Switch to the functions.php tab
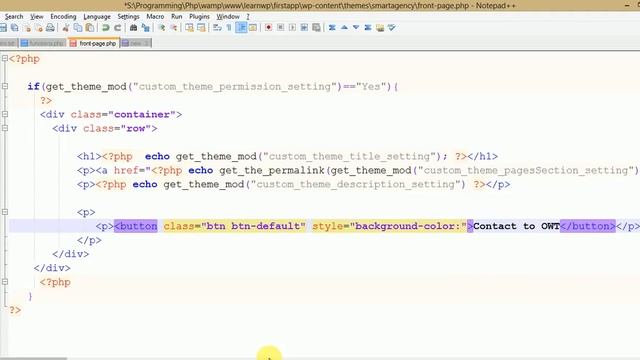Screen dimensions: 640x360 (43, 43)
